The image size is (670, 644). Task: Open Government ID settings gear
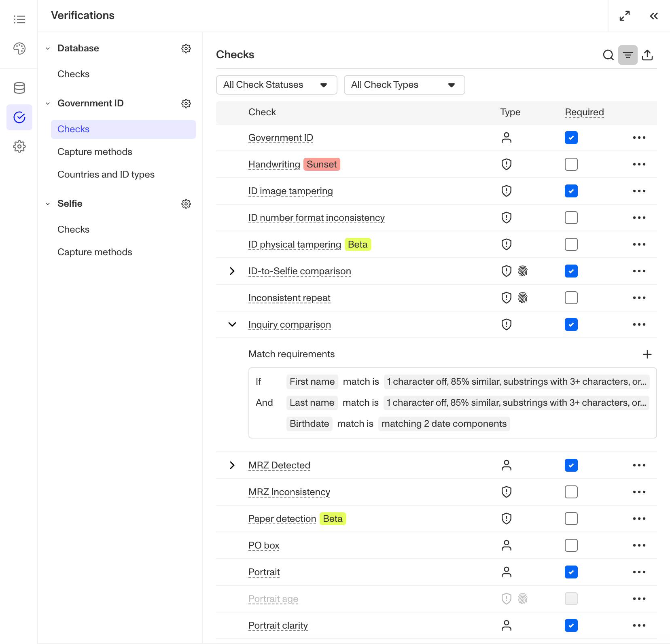point(186,104)
